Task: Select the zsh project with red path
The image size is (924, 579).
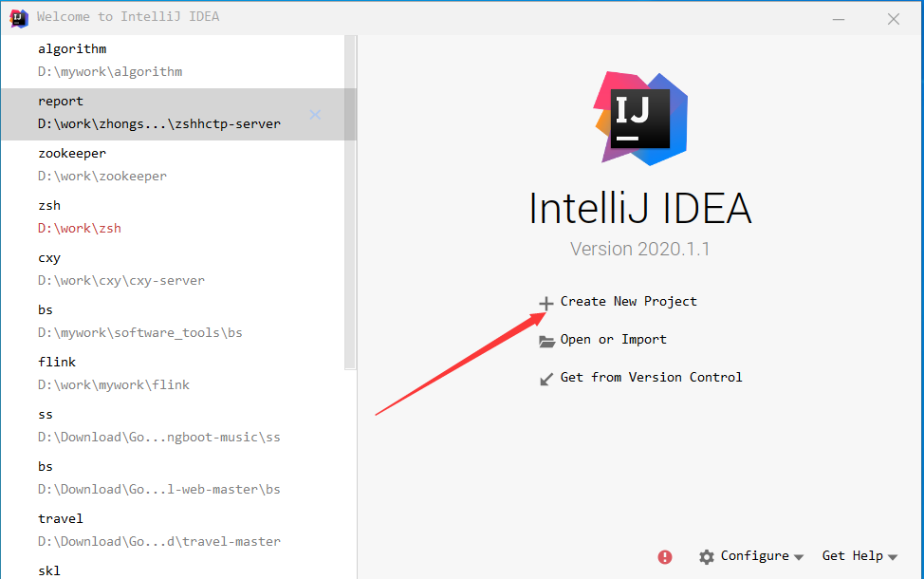Action: (x=80, y=216)
